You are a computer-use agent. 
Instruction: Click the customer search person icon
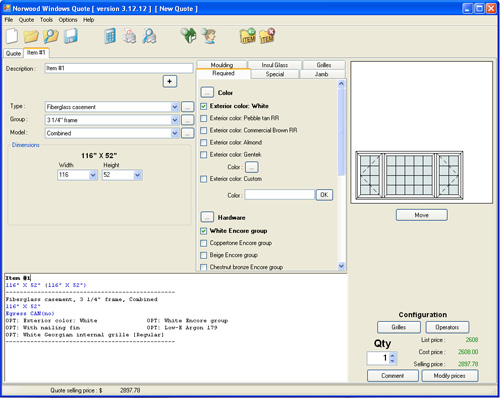(x=149, y=36)
